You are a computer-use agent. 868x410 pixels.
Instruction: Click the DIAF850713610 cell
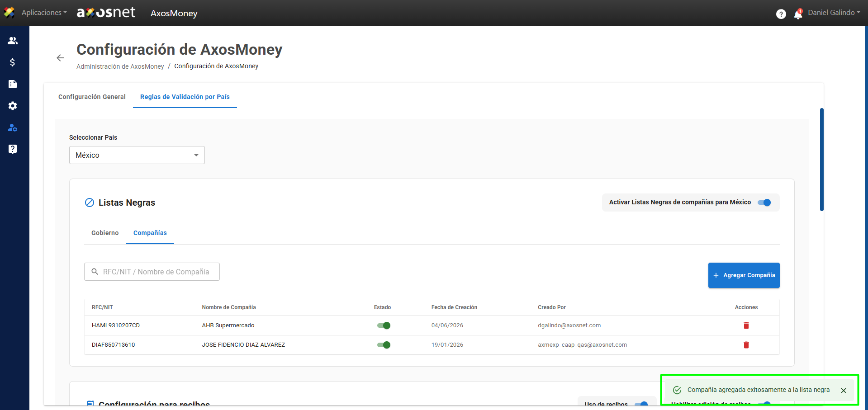[x=113, y=345]
